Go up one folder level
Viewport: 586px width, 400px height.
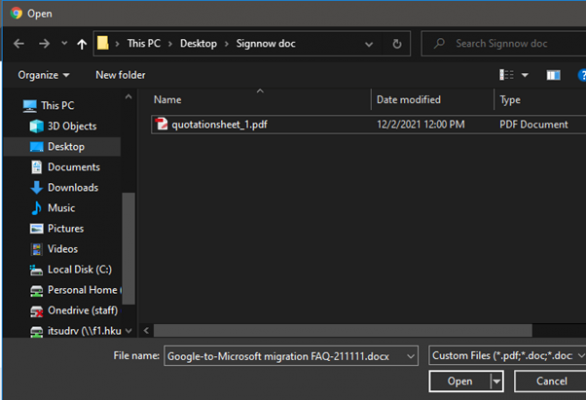pos(82,44)
